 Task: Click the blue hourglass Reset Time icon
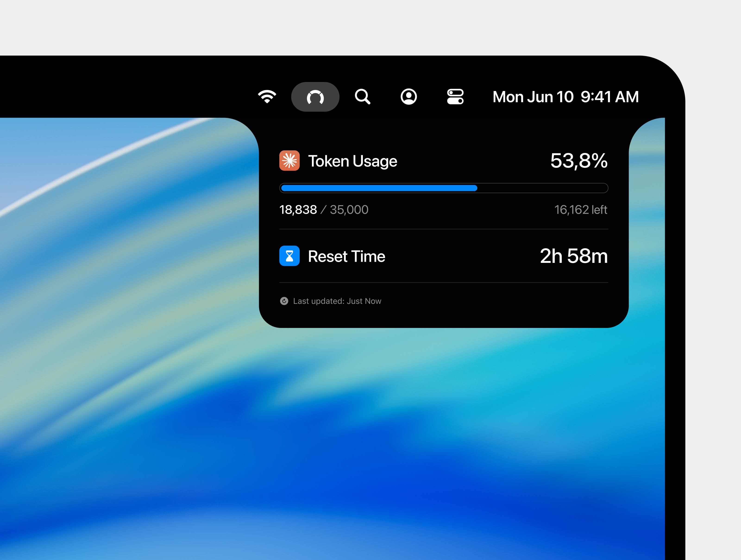tap(289, 256)
